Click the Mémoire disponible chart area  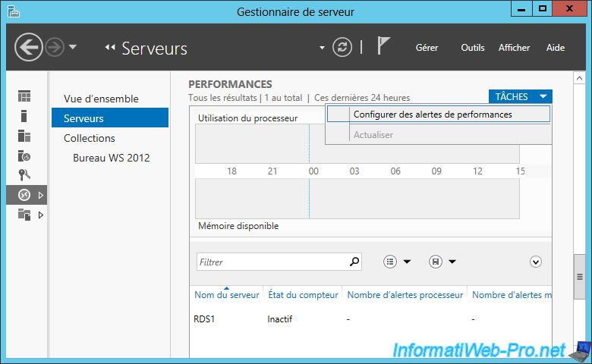coord(357,199)
